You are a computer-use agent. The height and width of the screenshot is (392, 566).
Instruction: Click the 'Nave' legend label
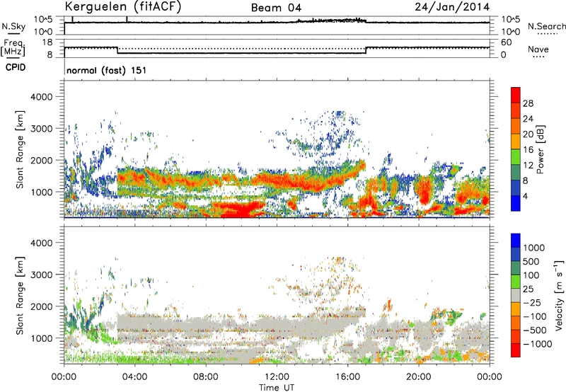[x=538, y=50]
